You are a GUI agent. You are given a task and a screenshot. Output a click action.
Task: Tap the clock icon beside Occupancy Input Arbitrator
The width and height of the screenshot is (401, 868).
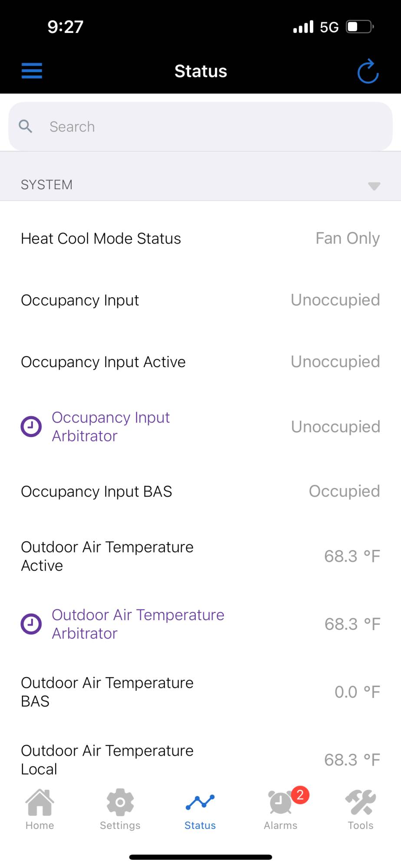pyautogui.click(x=31, y=427)
